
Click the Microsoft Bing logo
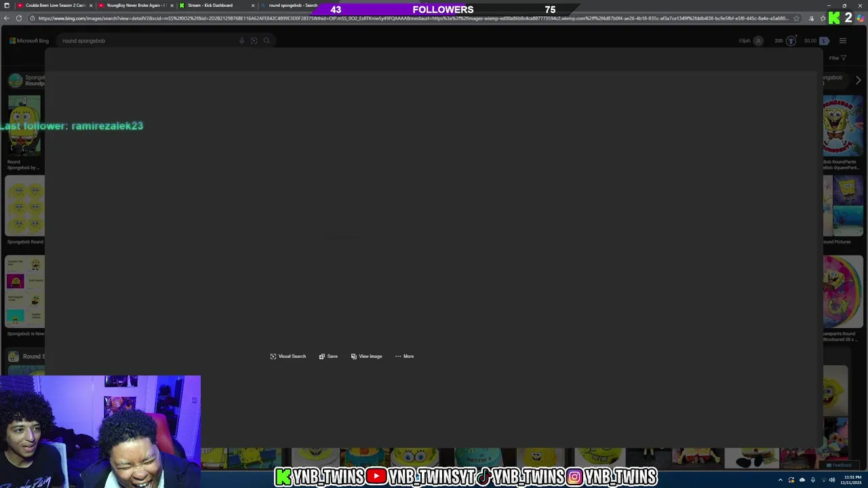point(29,41)
